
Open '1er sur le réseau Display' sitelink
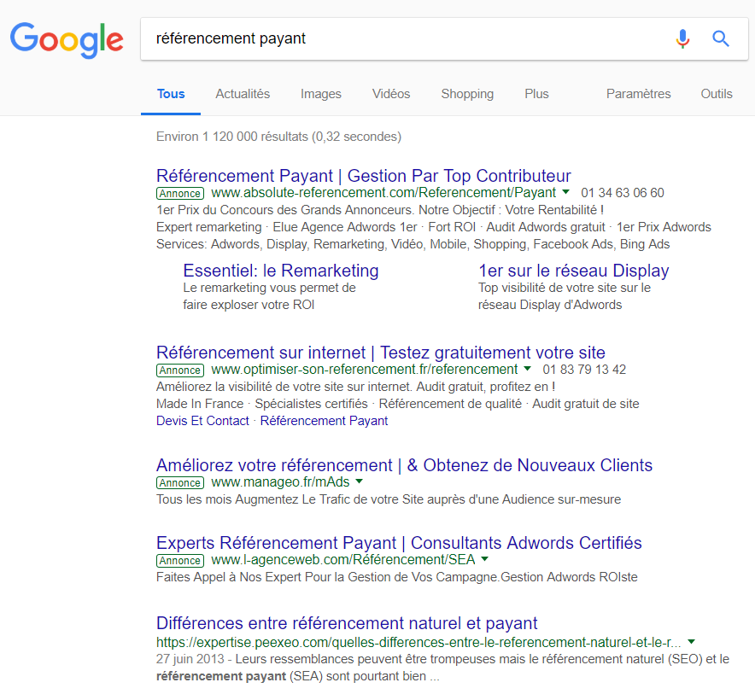click(573, 271)
